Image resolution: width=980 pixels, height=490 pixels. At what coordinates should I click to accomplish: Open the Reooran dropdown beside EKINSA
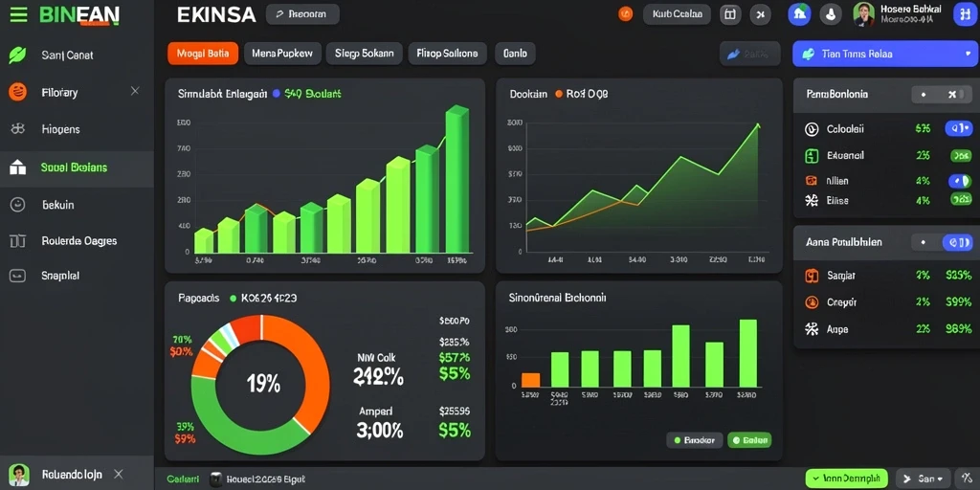(302, 14)
